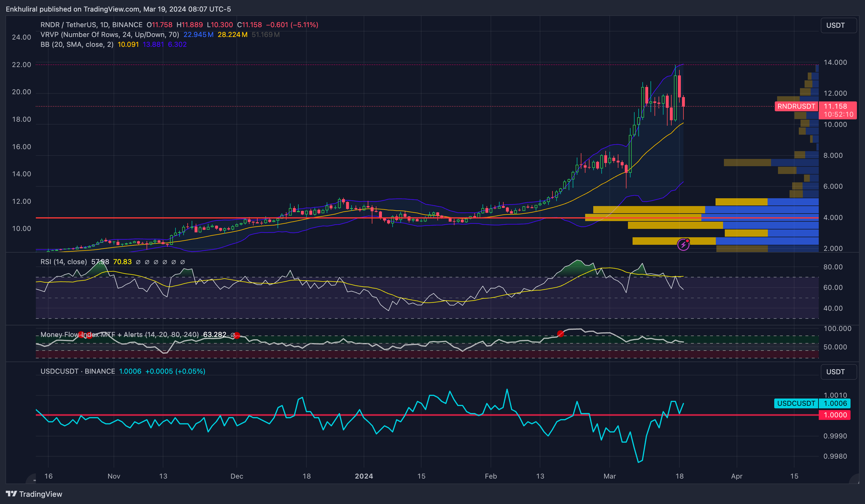Image resolution: width=865 pixels, height=504 pixels.
Task: Click the red MFI alert dot in mid-February
Action: pos(560,333)
